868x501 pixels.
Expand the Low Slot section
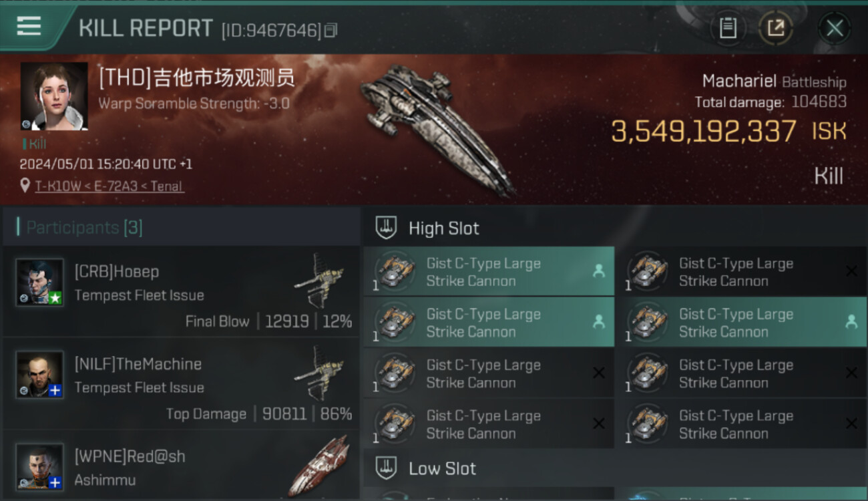coord(614,468)
